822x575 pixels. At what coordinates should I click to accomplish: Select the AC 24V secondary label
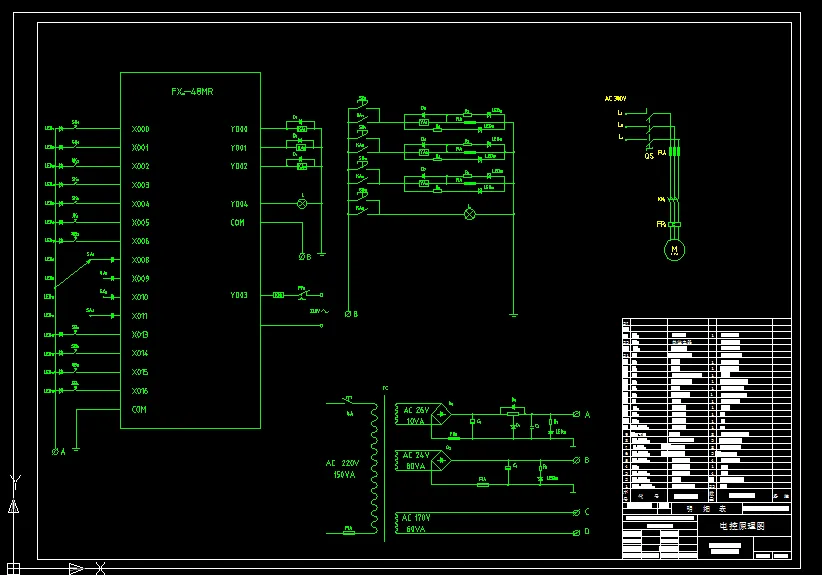point(416,455)
